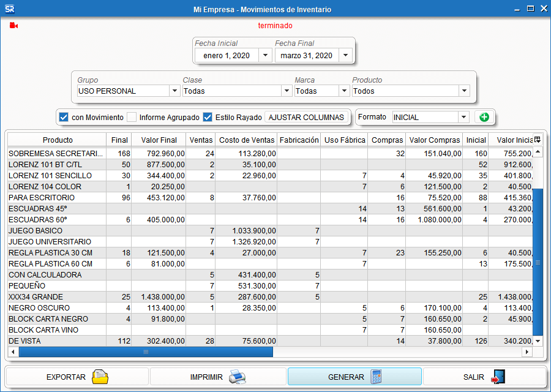Select the DE VISTA row
This screenshot has width=551, height=392.
pyautogui.click(x=270, y=341)
